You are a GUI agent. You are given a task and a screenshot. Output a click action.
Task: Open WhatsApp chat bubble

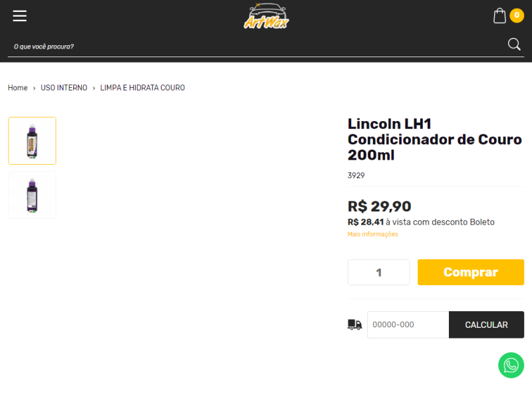(x=511, y=365)
